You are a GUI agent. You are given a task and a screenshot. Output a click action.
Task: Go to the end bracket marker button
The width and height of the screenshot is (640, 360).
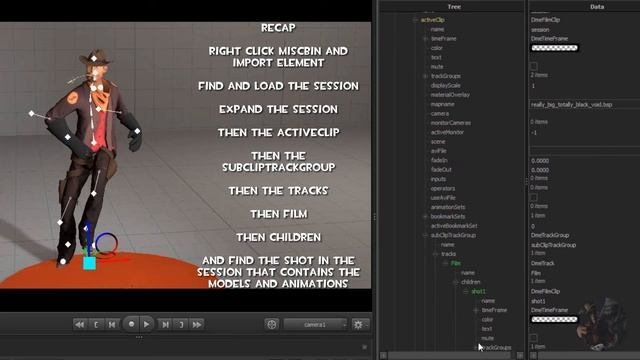[181, 324]
